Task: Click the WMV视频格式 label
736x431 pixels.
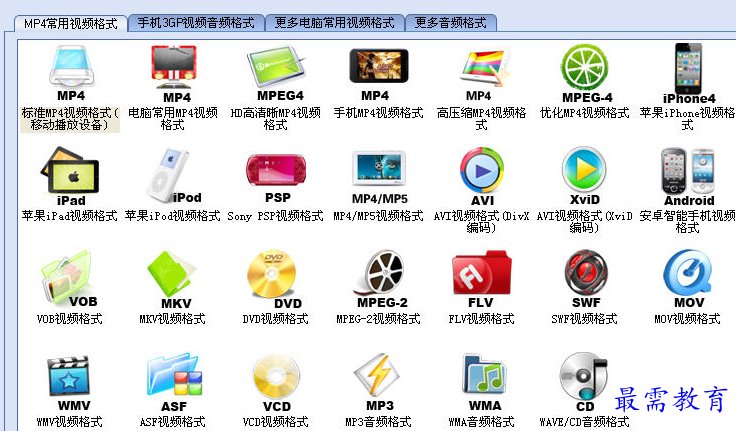Action: (x=69, y=422)
